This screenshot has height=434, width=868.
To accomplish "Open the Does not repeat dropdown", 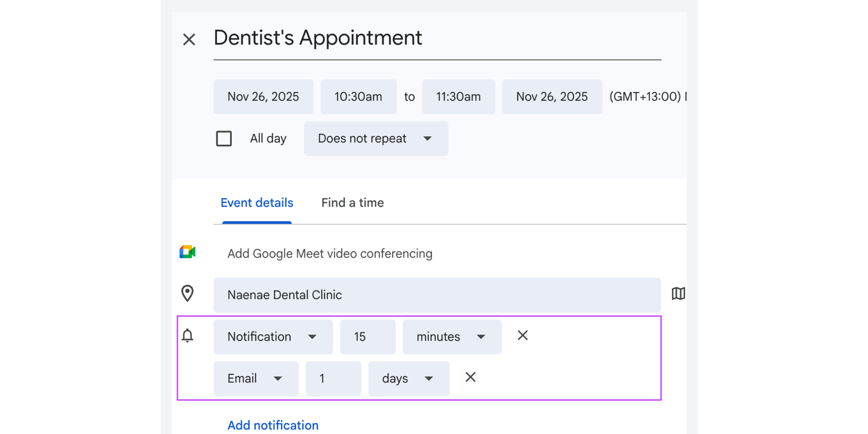I will point(376,138).
